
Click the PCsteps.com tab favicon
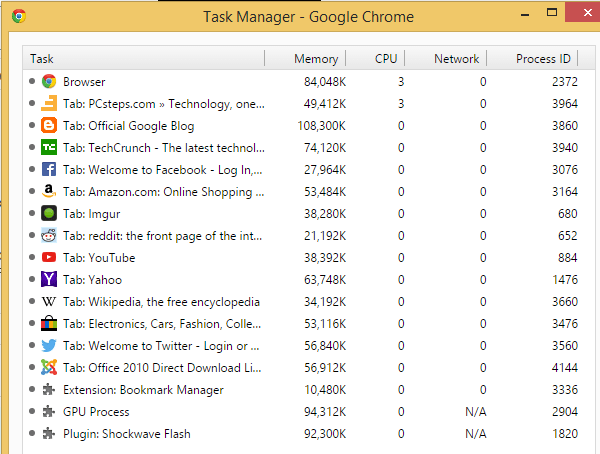[x=49, y=103]
